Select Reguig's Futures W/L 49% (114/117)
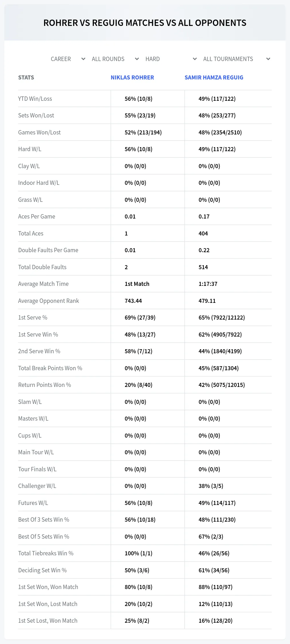Viewport: 290px width, 644px height. pyautogui.click(x=217, y=503)
